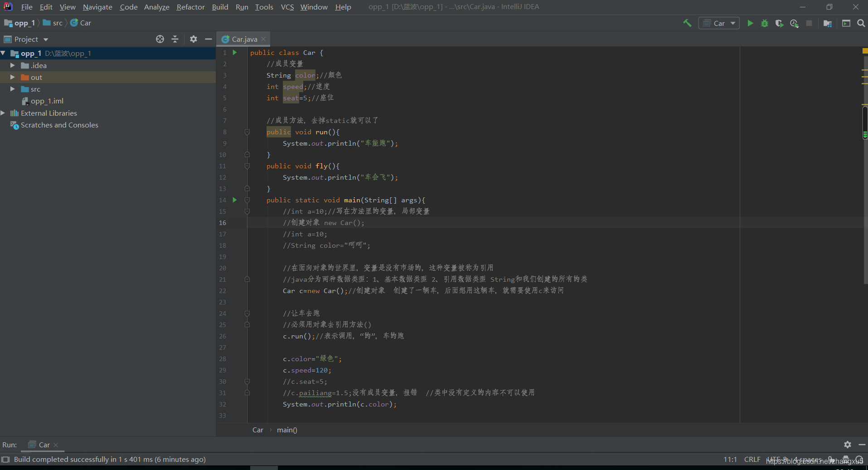Click the Profiler run icon with clock

pyautogui.click(x=794, y=23)
